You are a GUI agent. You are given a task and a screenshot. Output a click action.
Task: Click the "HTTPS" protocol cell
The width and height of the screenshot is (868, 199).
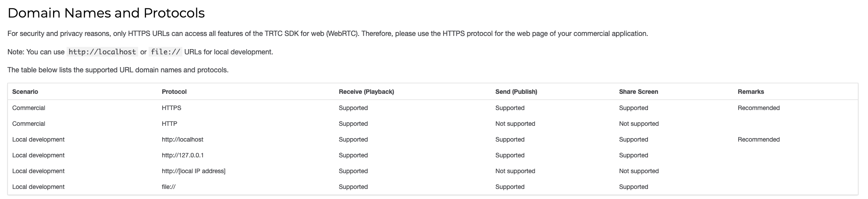[171, 108]
